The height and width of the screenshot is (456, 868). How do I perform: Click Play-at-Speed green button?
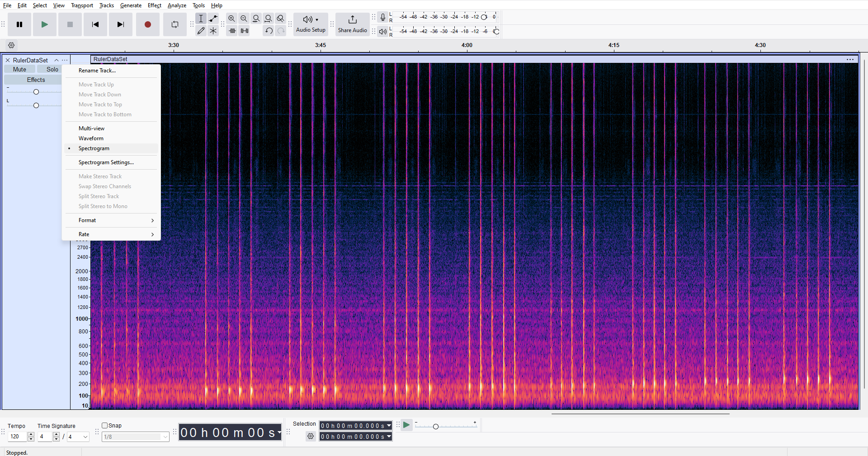click(x=406, y=425)
